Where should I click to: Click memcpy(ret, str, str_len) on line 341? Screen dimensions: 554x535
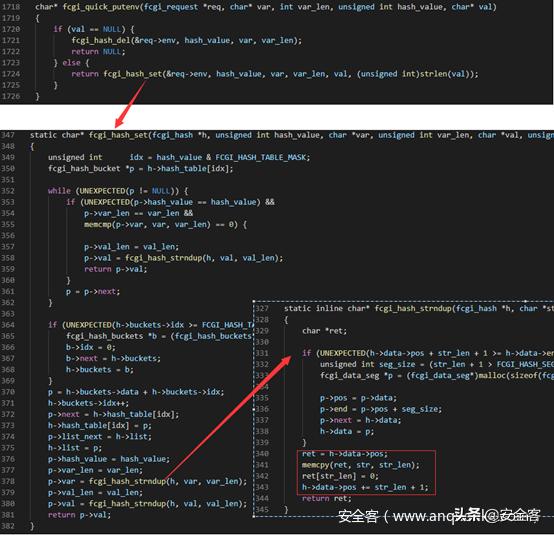pos(360,465)
